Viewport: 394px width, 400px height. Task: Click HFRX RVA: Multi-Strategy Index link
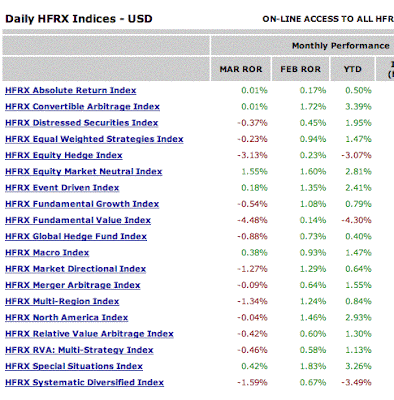pos(79,350)
